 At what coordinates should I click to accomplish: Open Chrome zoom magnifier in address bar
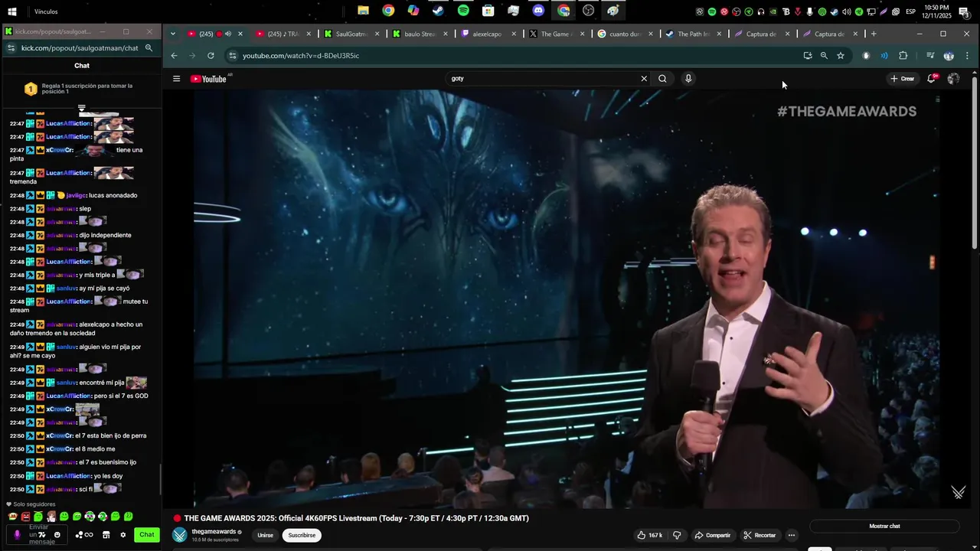coord(824,55)
